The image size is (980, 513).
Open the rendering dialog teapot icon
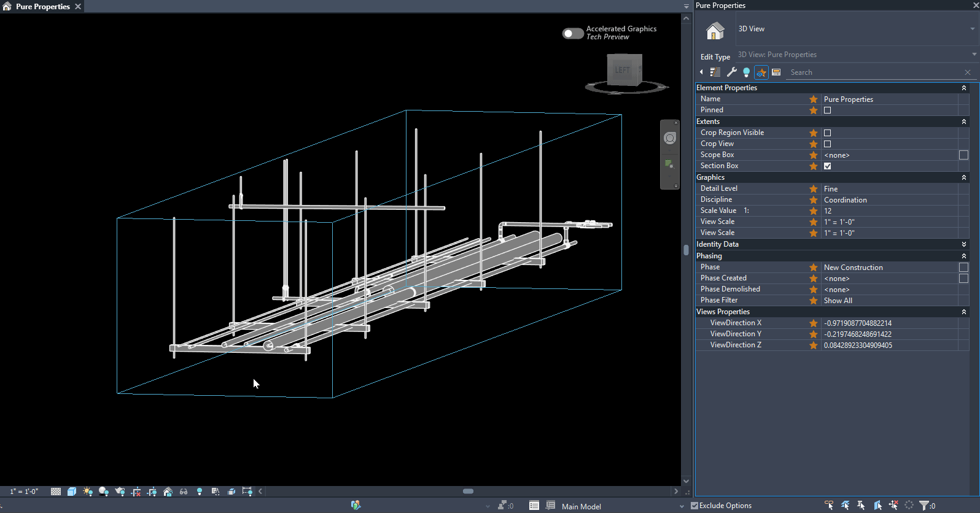[120, 492]
